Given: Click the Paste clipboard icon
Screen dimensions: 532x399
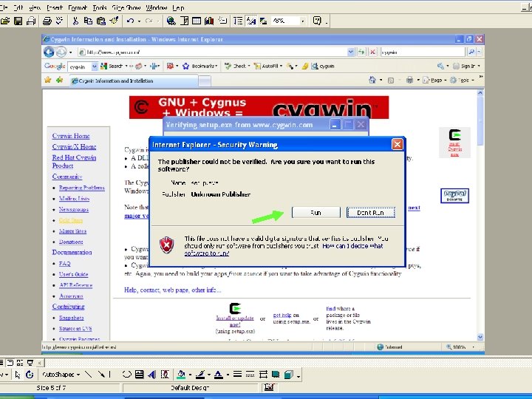Looking at the screenshot, I should coord(101,21).
